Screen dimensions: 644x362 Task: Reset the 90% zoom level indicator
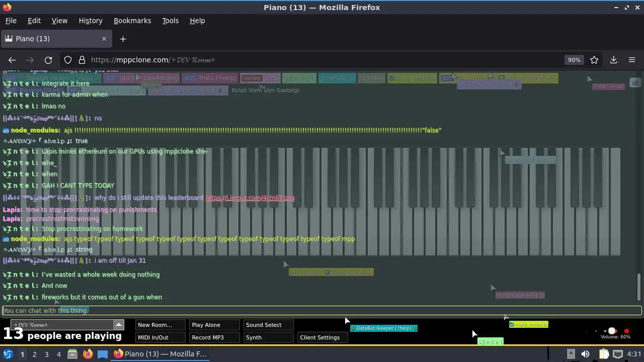pos(574,60)
